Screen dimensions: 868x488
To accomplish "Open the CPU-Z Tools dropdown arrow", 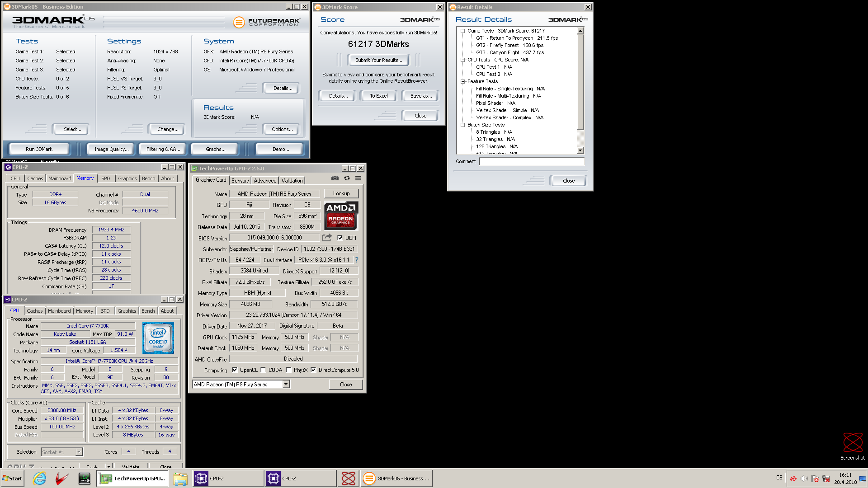I will 108,466.
